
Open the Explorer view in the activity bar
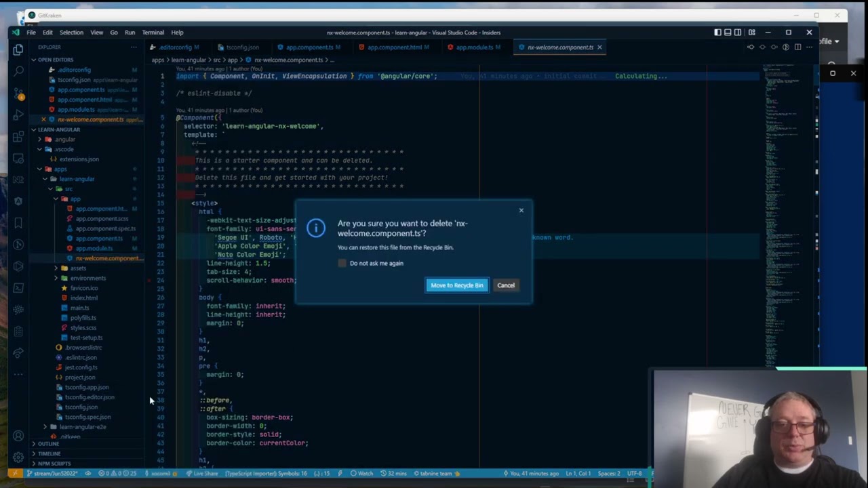click(18, 49)
